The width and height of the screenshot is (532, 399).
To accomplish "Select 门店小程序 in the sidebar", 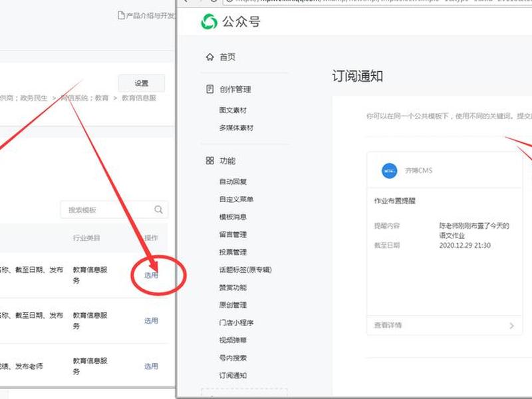I will click(236, 323).
